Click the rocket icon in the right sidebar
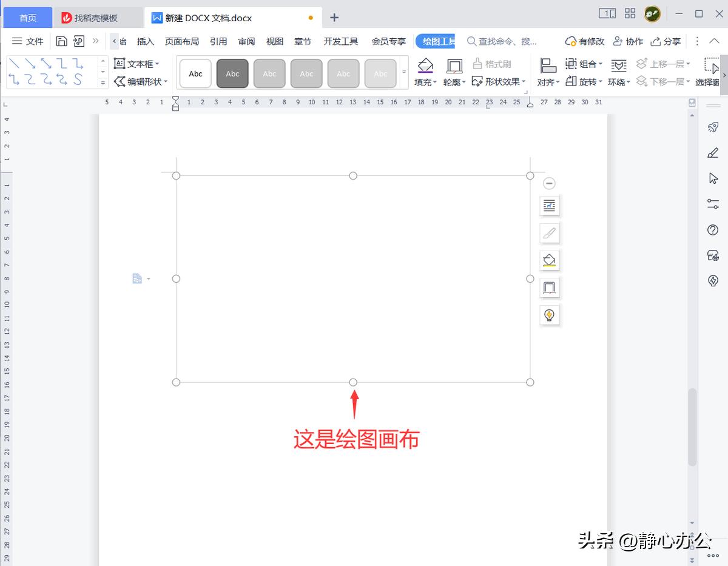728x566 pixels. click(713, 127)
